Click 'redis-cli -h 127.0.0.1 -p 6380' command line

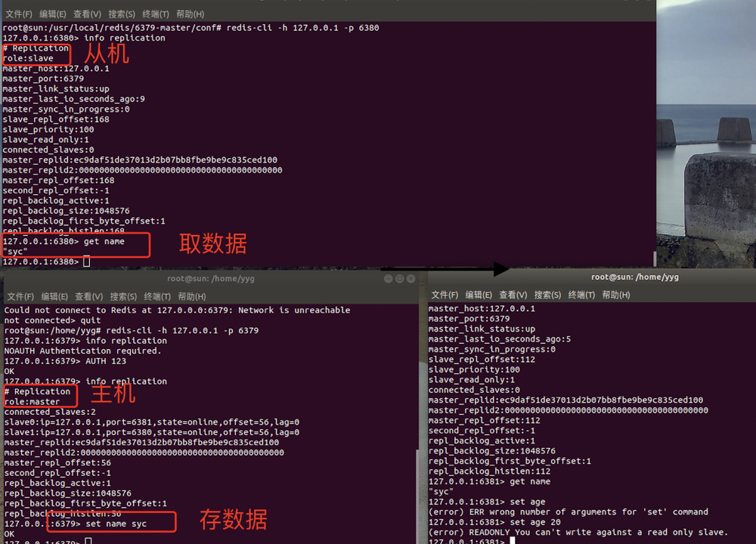(x=303, y=27)
